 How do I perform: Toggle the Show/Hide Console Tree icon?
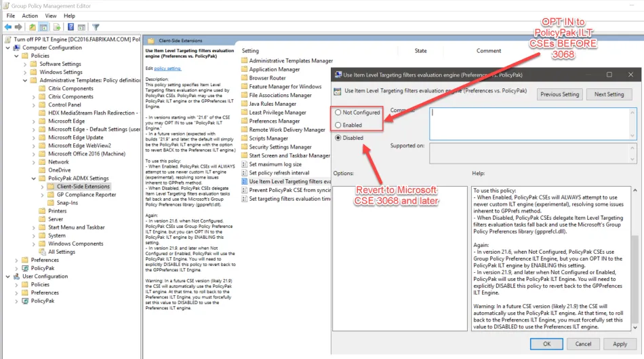[x=43, y=27]
